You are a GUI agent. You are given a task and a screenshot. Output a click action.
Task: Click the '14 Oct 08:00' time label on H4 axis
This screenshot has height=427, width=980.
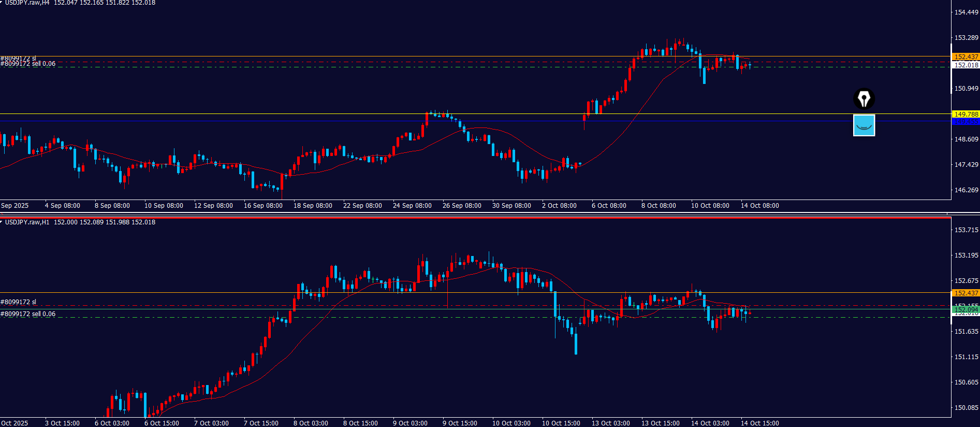pyautogui.click(x=759, y=206)
